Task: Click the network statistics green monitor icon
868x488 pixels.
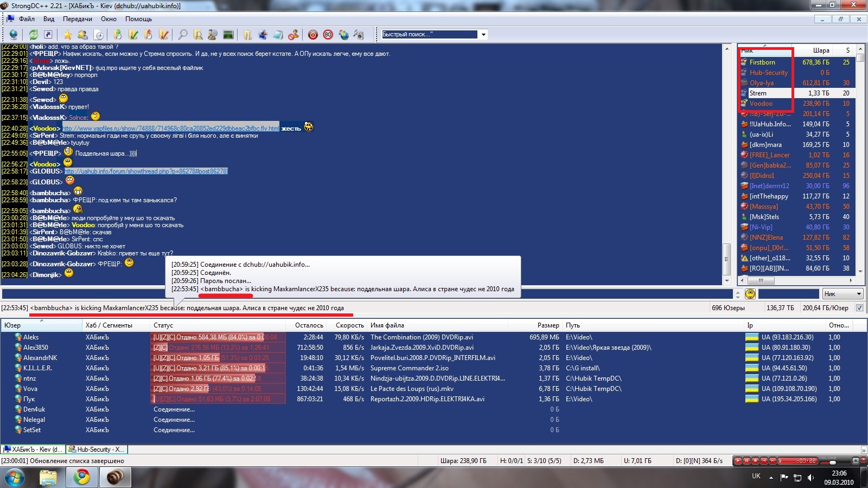Action: tap(228, 35)
